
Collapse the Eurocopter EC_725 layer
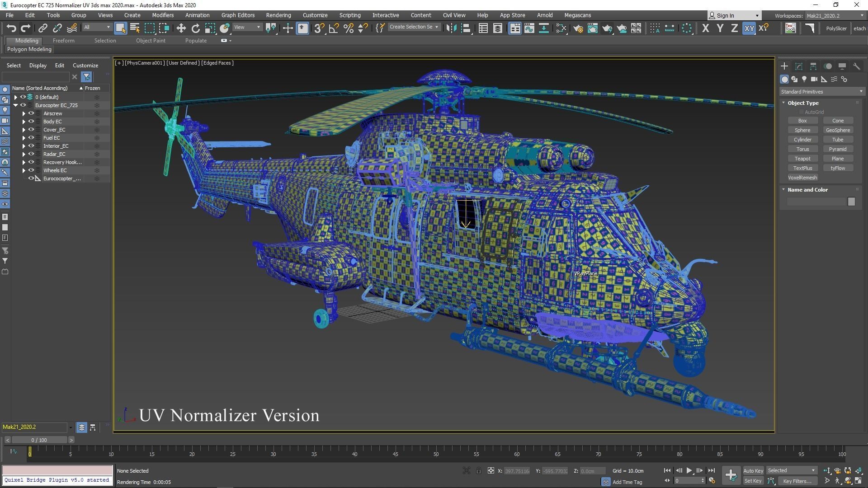16,105
